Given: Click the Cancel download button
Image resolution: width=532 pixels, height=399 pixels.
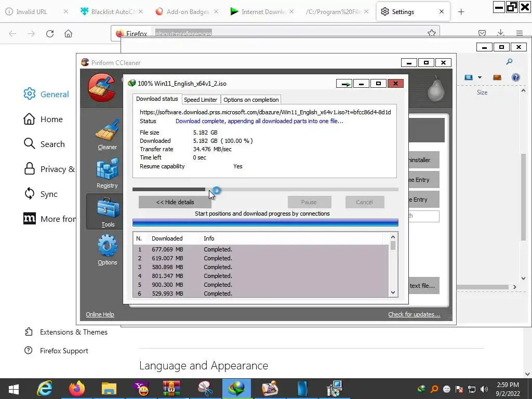Looking at the screenshot, I should [x=365, y=202].
